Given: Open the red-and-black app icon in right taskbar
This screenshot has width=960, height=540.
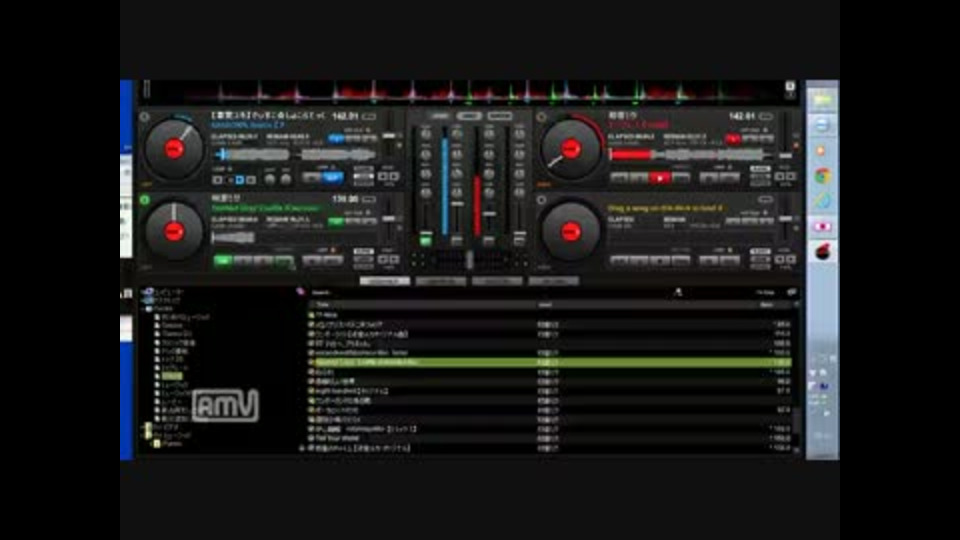Looking at the screenshot, I should pos(822,252).
